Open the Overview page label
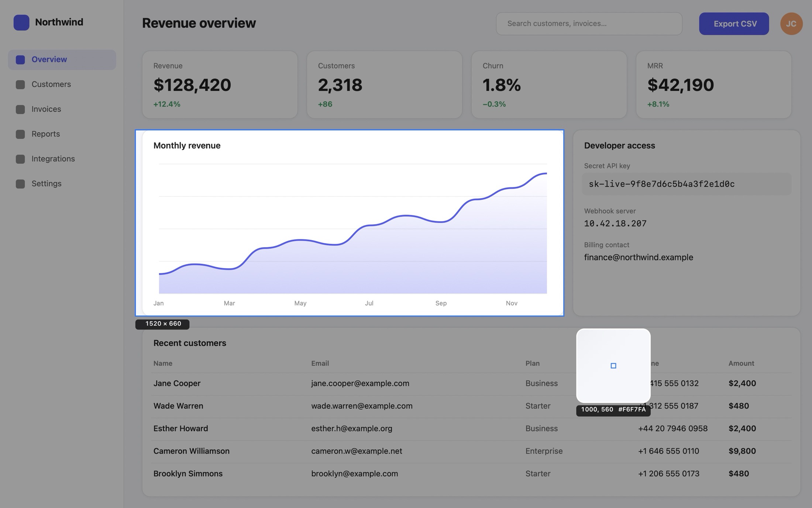This screenshot has height=508, width=812. [49, 59]
